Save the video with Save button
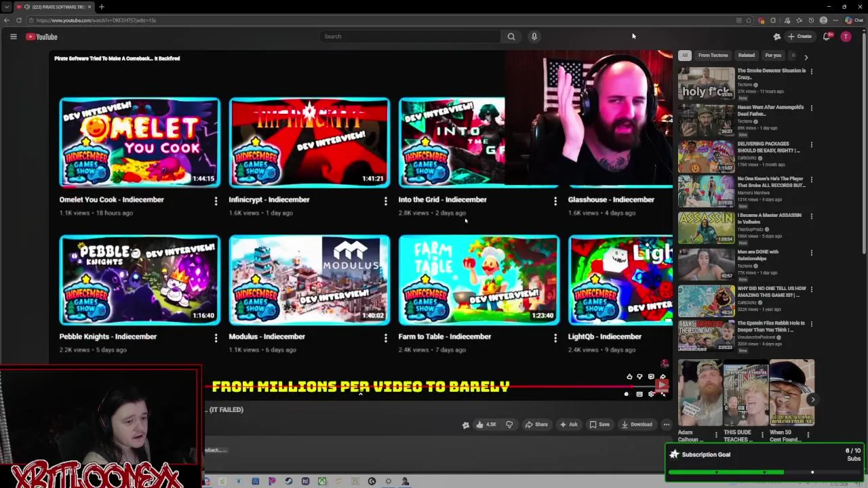Screen dimensions: 868x488 click(x=599, y=424)
